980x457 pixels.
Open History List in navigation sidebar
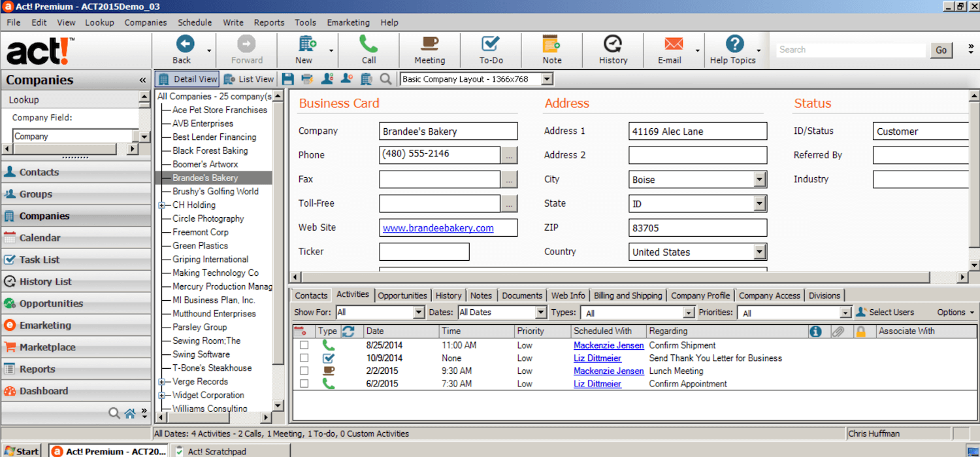pyautogui.click(x=76, y=282)
